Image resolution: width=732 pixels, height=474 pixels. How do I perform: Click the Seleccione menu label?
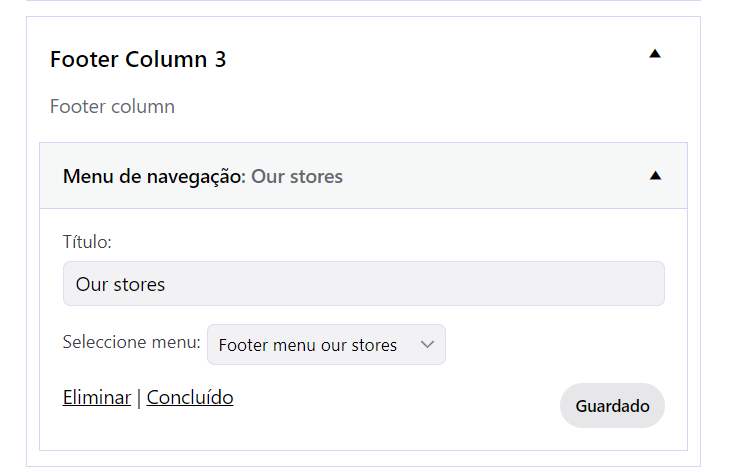point(132,342)
